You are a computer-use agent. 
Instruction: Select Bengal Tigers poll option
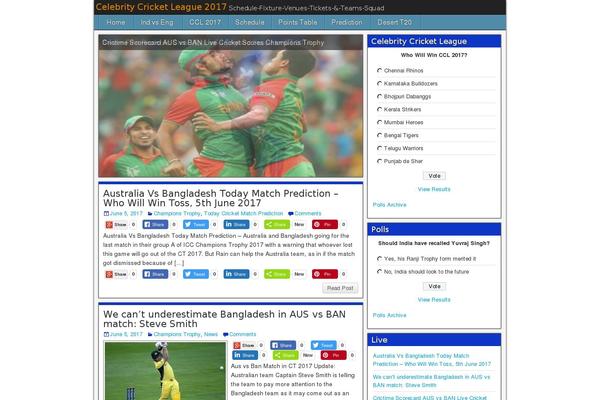380,135
